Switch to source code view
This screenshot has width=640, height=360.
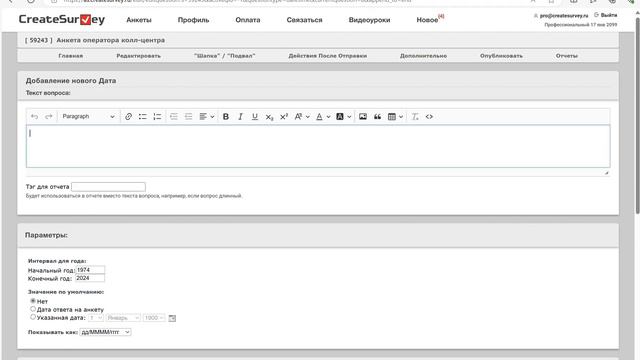tap(429, 117)
